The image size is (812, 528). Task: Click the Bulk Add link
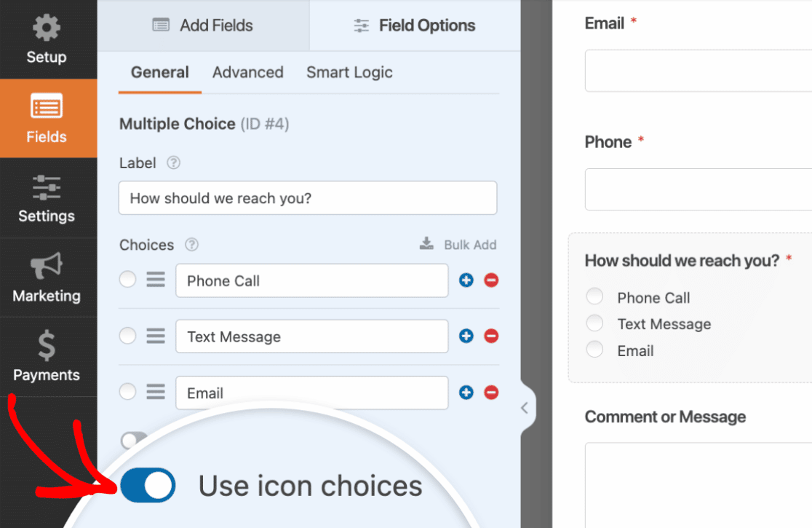pyautogui.click(x=458, y=245)
